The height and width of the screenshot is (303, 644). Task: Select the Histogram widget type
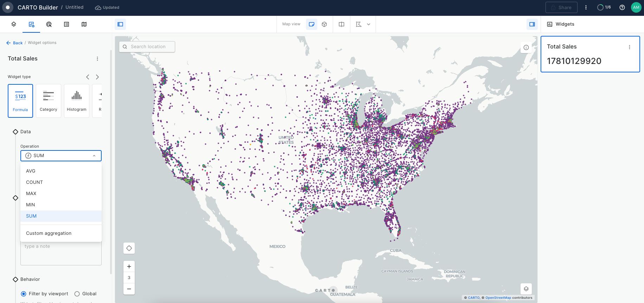[77, 101]
